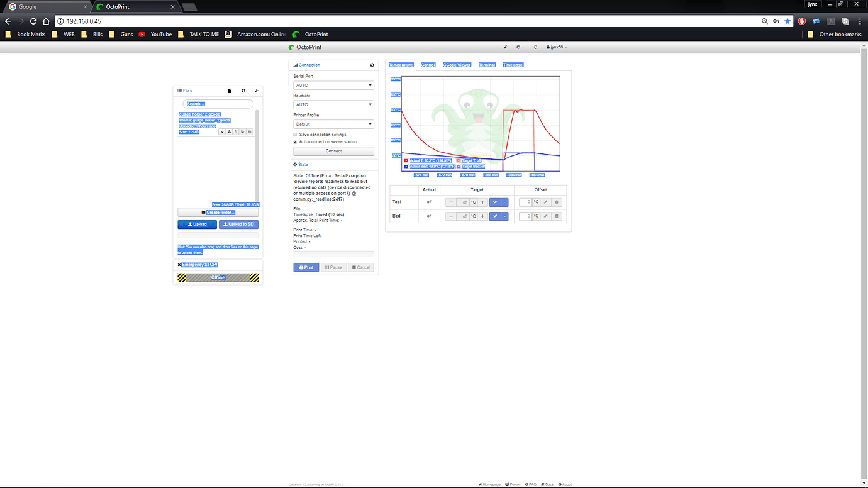Decrease Tool target temperature with minus
Screen dimensions: 868x488
[x=450, y=202]
